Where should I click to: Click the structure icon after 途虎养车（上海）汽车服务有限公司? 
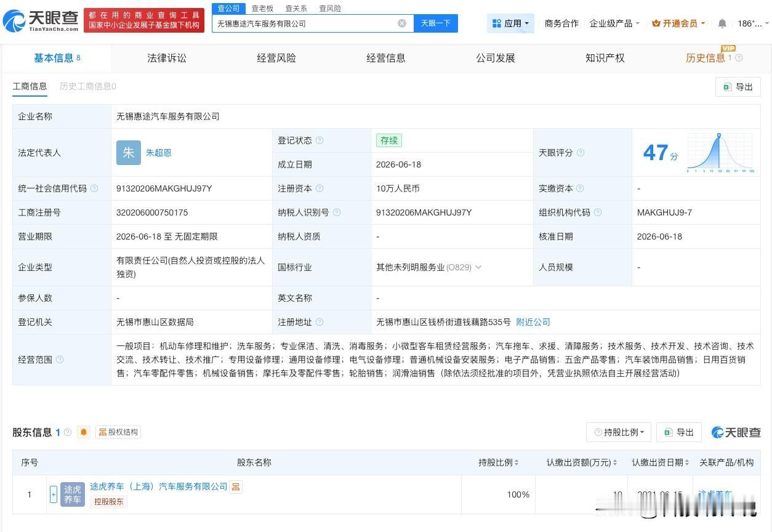(x=236, y=487)
